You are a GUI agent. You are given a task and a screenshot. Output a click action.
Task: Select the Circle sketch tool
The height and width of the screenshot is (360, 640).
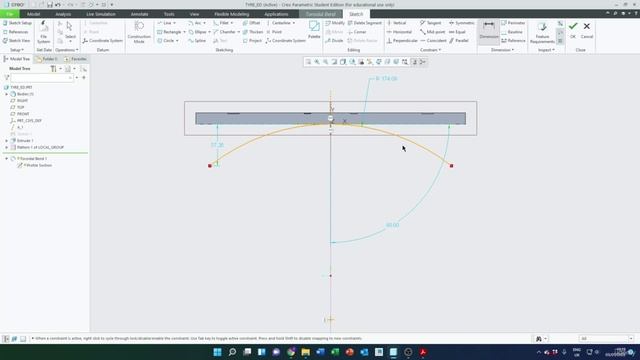pos(166,41)
